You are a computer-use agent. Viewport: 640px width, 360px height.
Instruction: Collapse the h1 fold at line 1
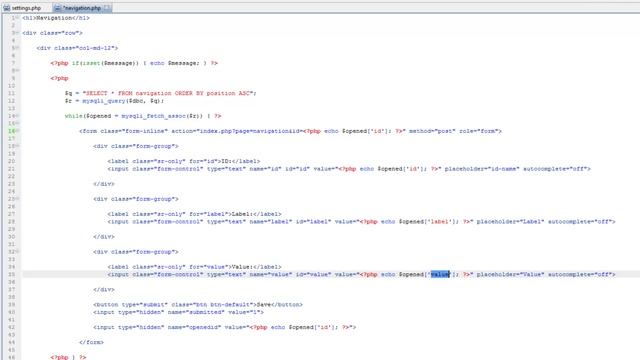pyautogui.click(x=18, y=18)
